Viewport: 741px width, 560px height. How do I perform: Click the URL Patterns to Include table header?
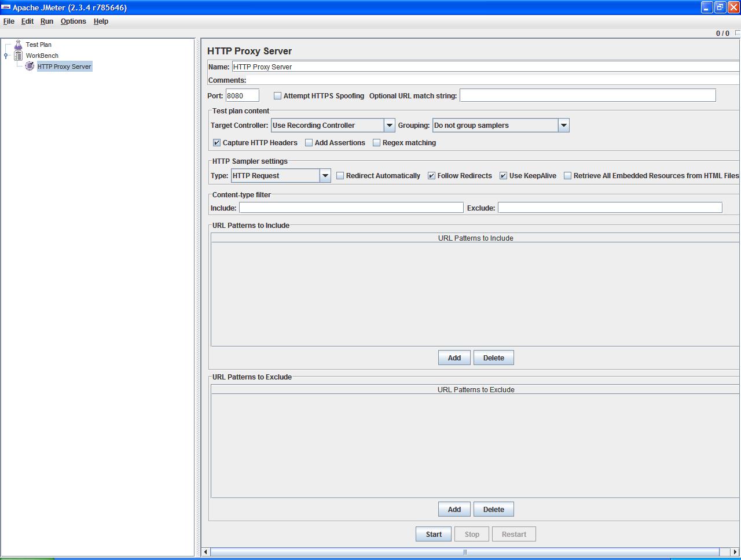click(x=475, y=238)
